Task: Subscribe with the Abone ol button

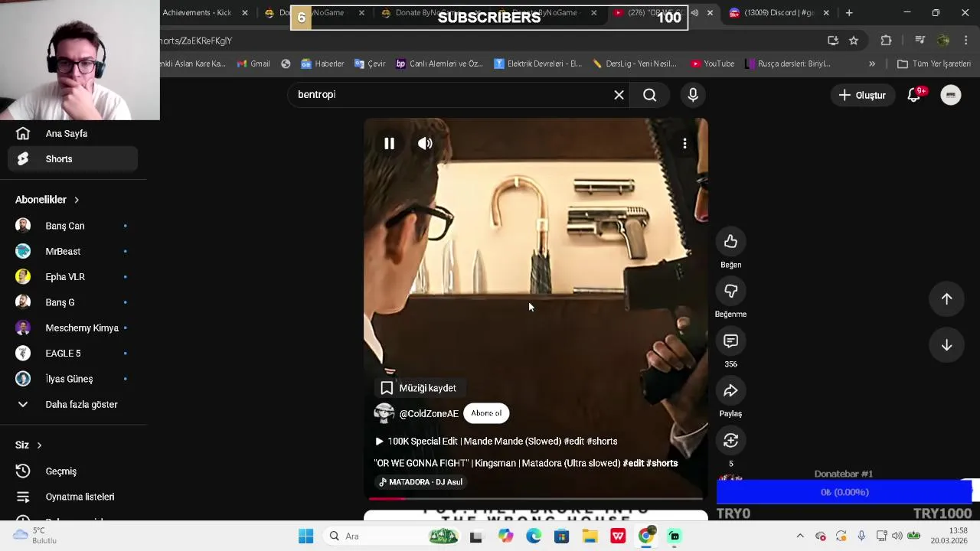Action: pyautogui.click(x=486, y=413)
